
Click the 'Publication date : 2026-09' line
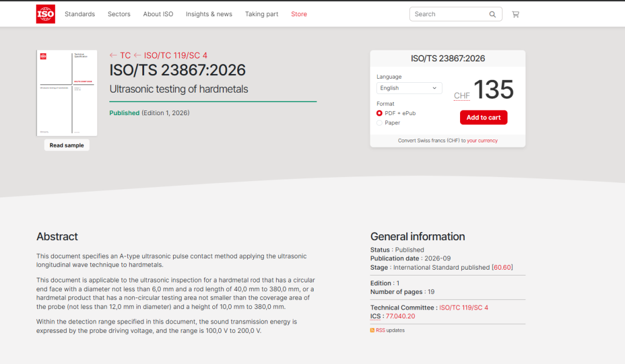(x=410, y=258)
